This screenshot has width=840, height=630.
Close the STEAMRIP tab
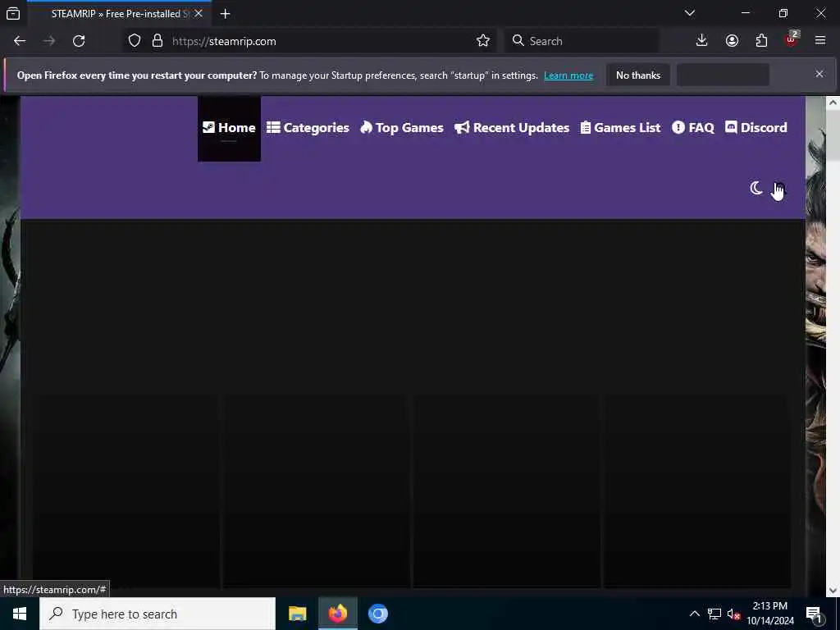(x=199, y=13)
